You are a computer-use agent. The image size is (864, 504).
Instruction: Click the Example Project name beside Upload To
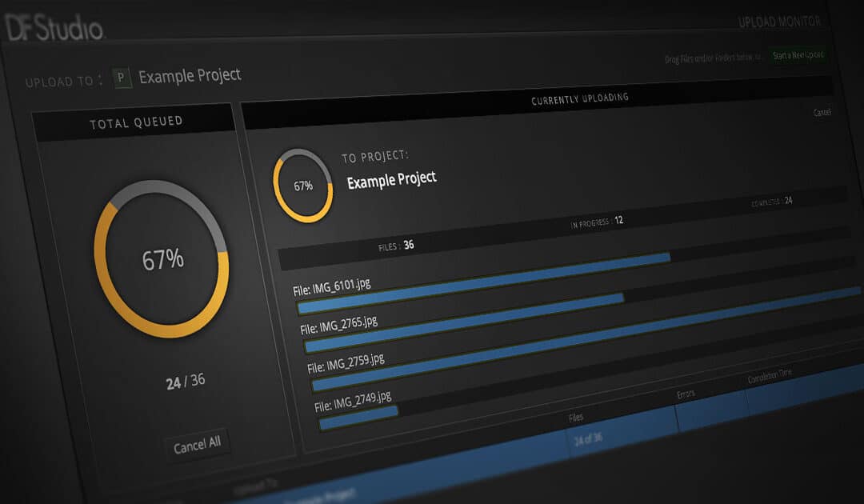point(190,76)
